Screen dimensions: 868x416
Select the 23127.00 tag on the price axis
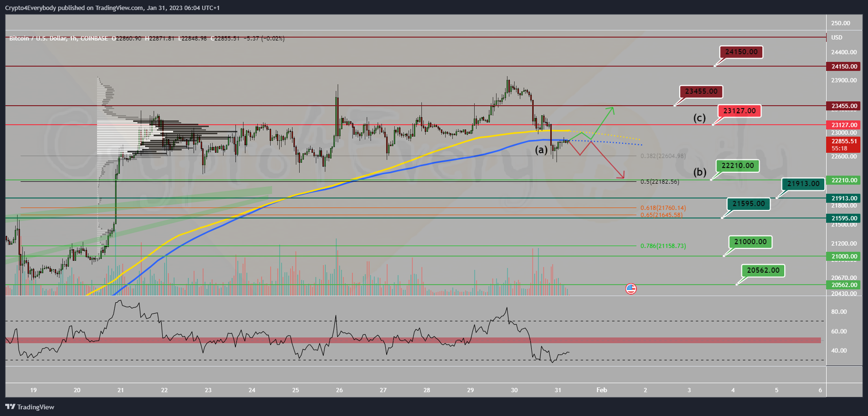pos(844,125)
